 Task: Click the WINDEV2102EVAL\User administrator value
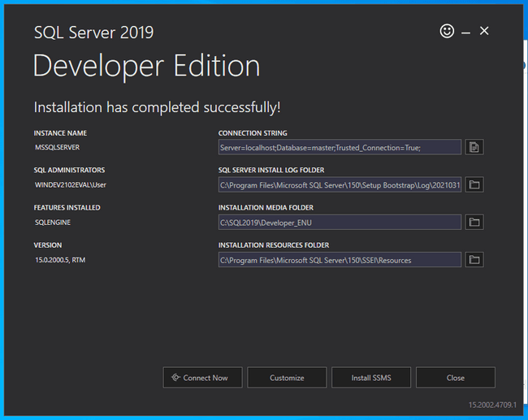click(x=70, y=185)
